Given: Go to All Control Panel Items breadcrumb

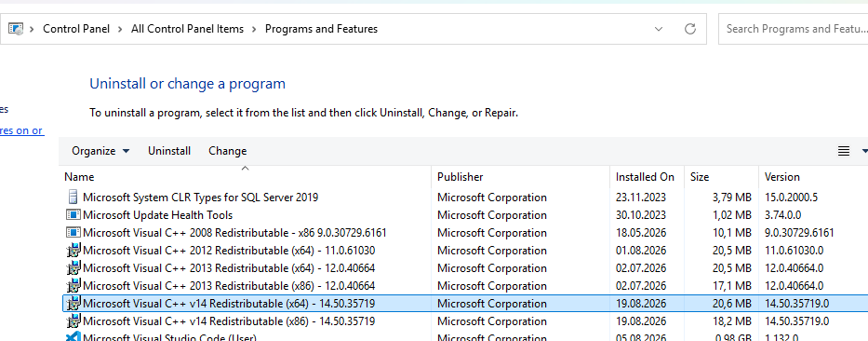Looking at the screenshot, I should [187, 29].
